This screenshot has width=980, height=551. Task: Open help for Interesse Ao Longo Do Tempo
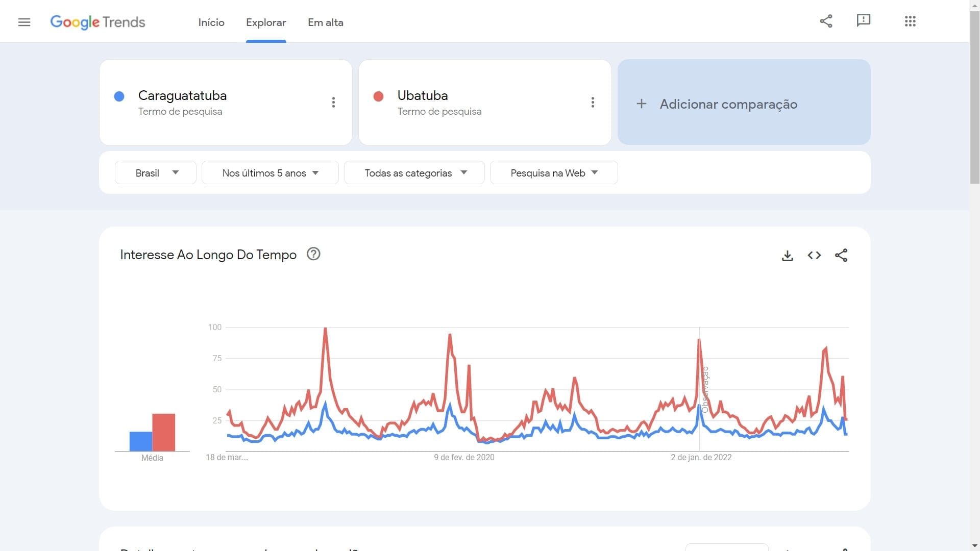pos(313,254)
